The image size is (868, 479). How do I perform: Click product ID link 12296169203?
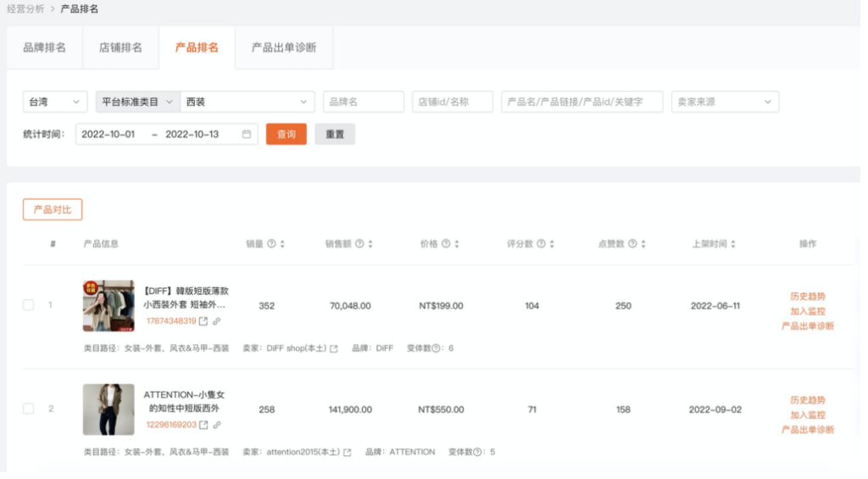click(x=171, y=426)
